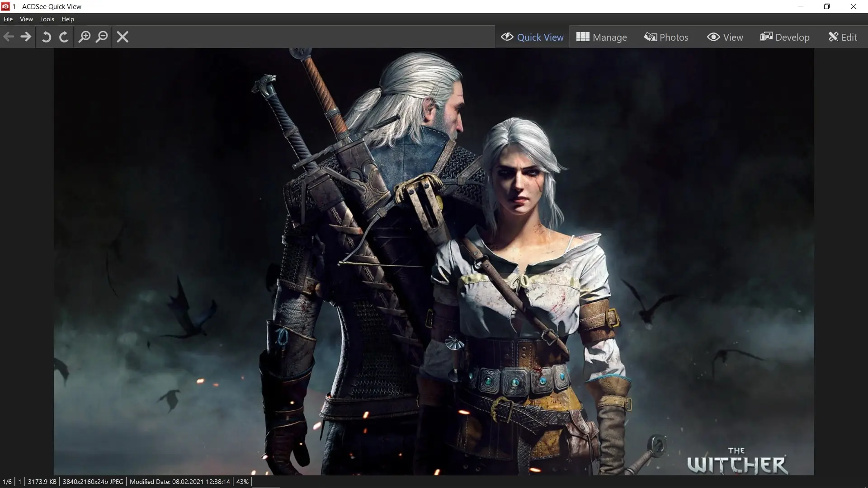Click the Witcher image in viewer
Screen dimensions: 868x488
tap(434, 262)
